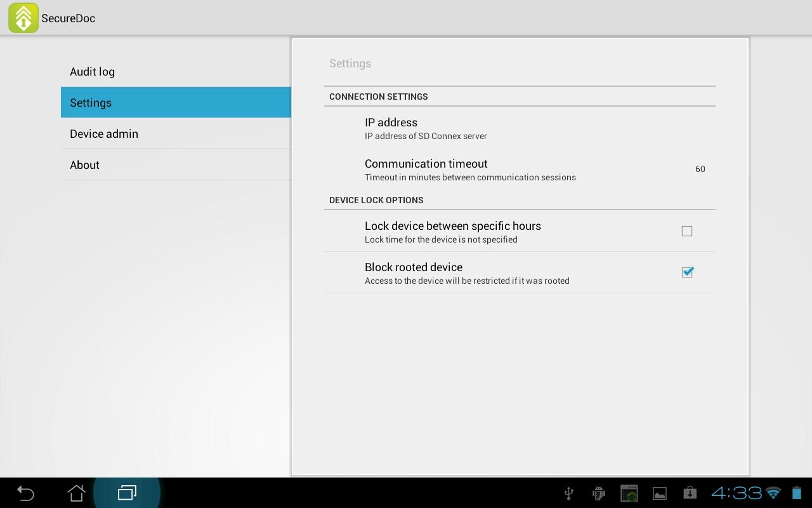Screen dimensions: 812x508
Task: Select Settings in the left sidebar
Action: (x=176, y=102)
